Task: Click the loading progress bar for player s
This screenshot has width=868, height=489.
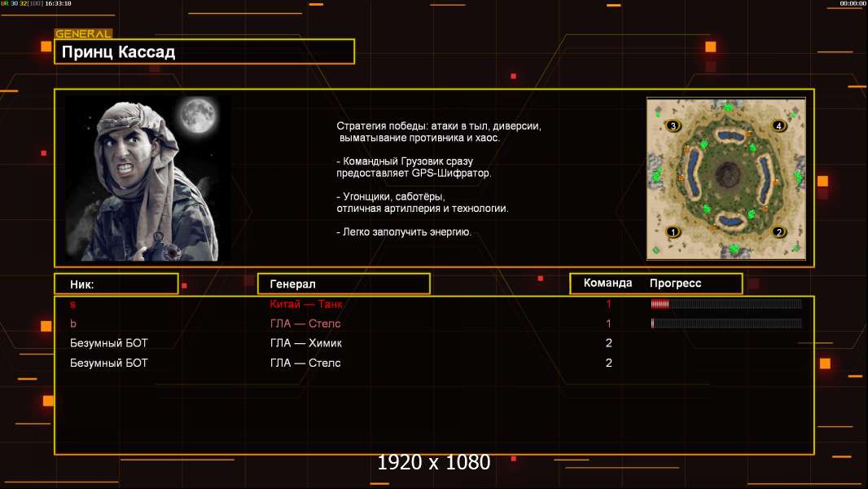Action: (x=726, y=303)
